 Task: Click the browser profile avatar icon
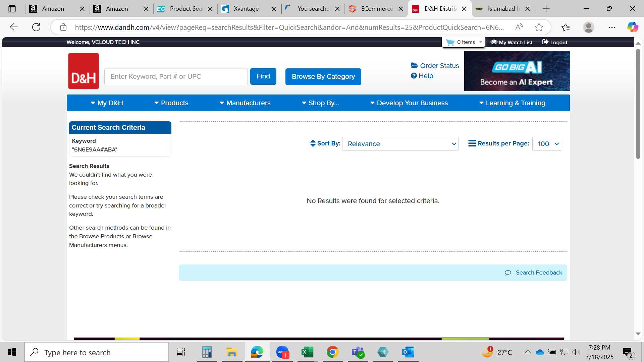pos(589,27)
